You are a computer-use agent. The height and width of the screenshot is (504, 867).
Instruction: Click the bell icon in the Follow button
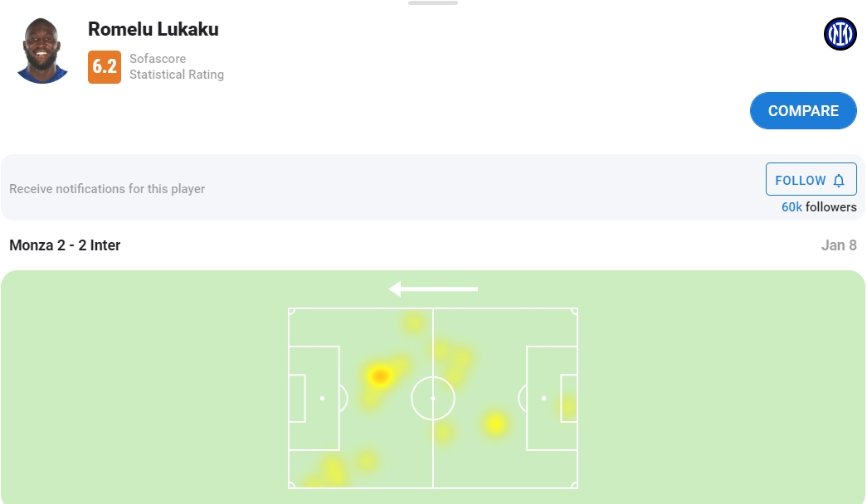click(839, 180)
